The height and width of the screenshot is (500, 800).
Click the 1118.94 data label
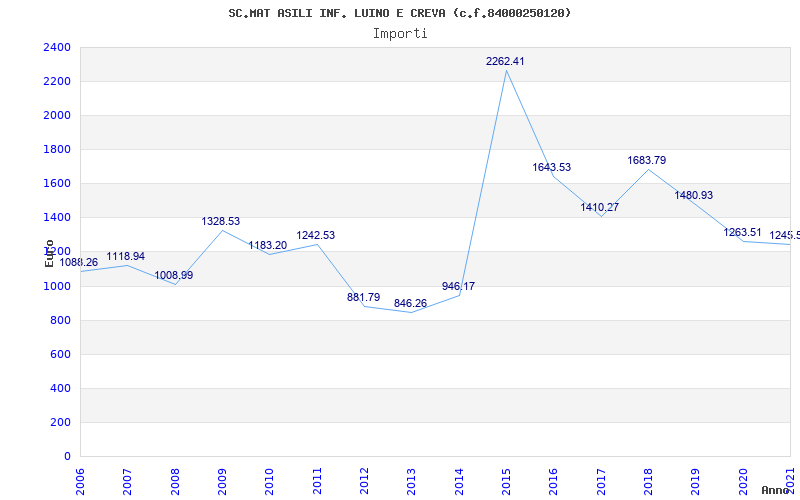click(x=126, y=256)
